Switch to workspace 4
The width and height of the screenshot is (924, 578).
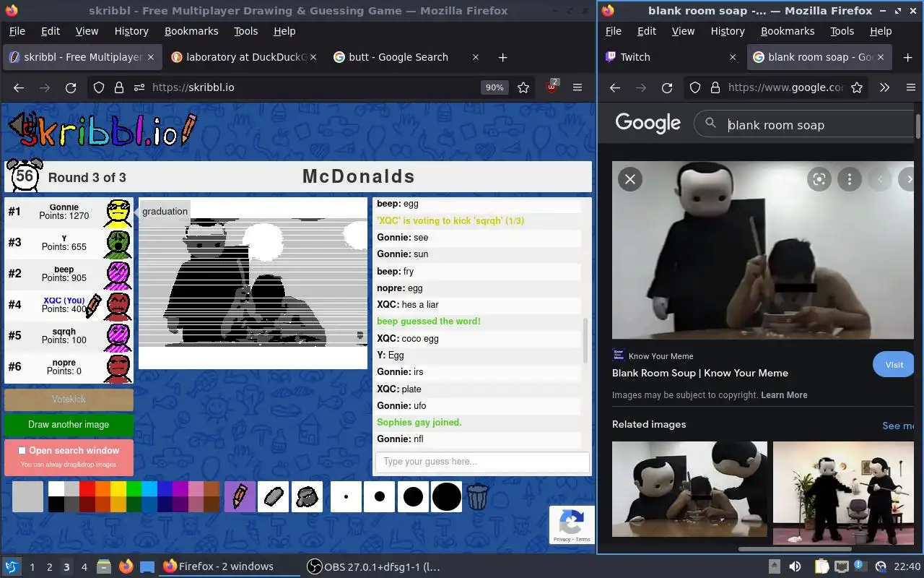click(x=84, y=567)
